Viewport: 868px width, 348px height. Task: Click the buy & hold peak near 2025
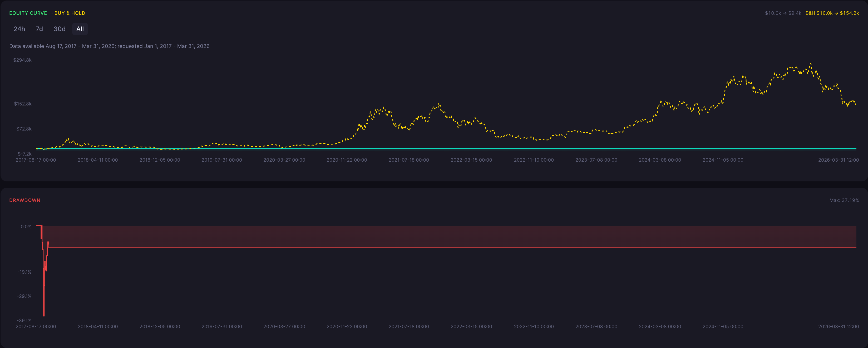(810, 63)
